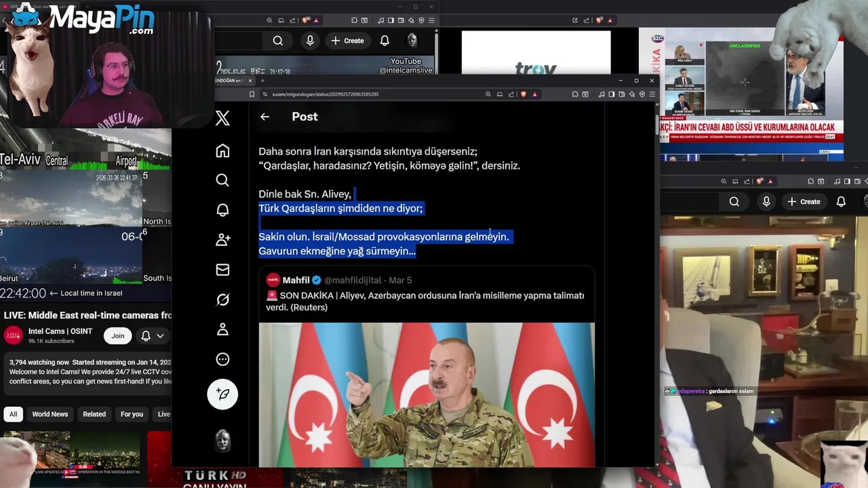The image size is (868, 488).
Task: Click Leo AI sparkle icon in X window
Action: [632, 94]
